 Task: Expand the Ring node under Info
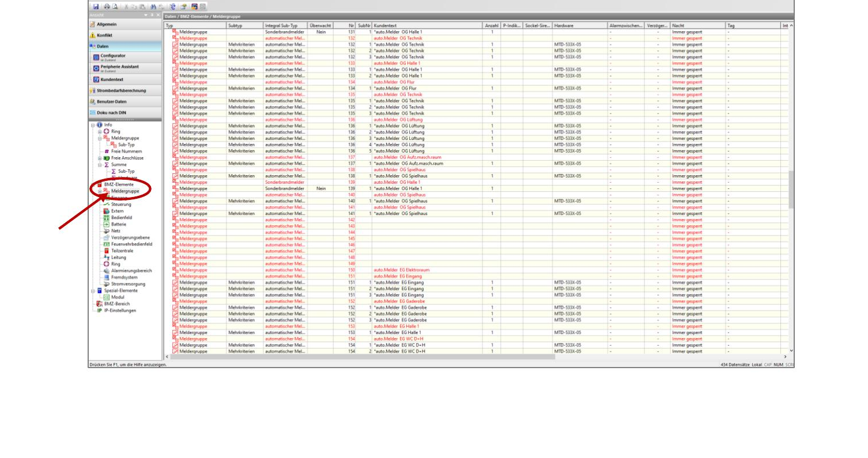point(99,131)
